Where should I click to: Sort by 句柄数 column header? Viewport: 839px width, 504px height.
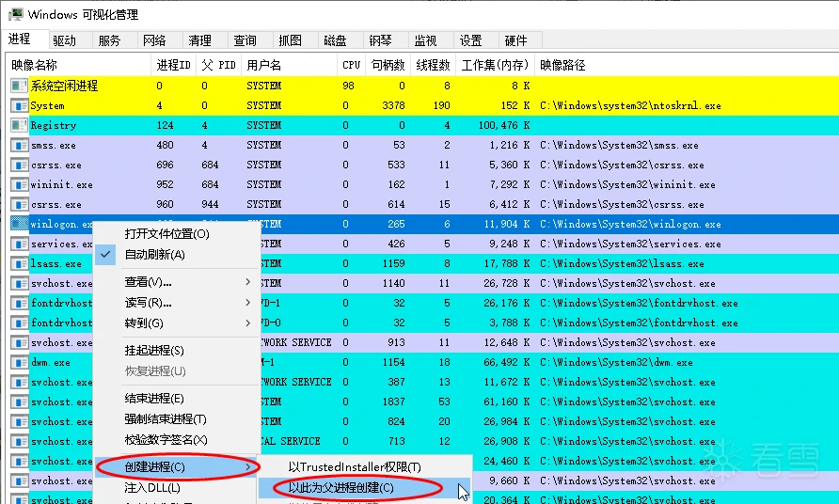(x=388, y=65)
